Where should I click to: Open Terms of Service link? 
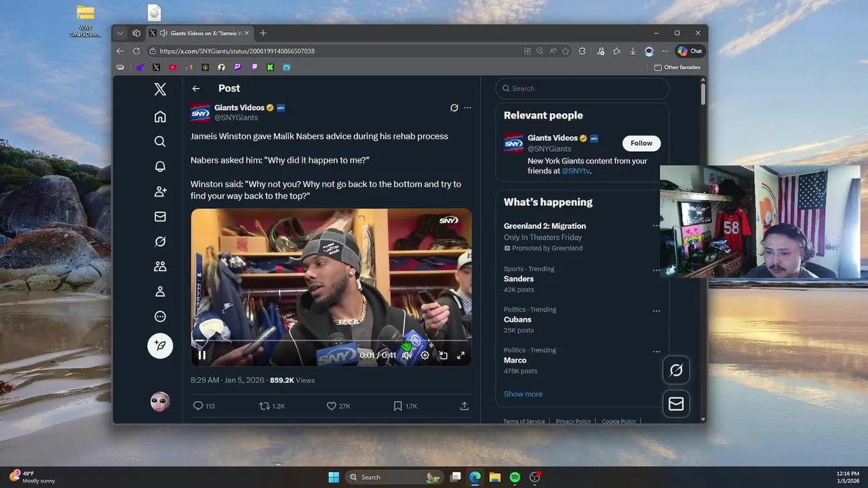click(524, 422)
